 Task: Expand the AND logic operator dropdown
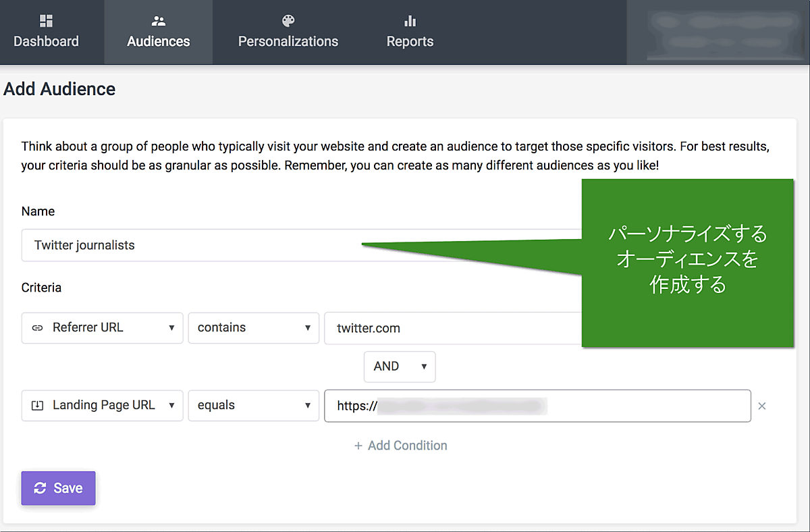[x=400, y=367]
